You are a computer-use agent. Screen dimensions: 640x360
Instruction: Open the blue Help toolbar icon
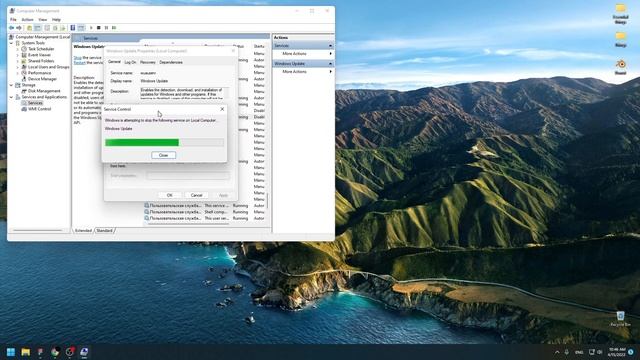coord(73,28)
